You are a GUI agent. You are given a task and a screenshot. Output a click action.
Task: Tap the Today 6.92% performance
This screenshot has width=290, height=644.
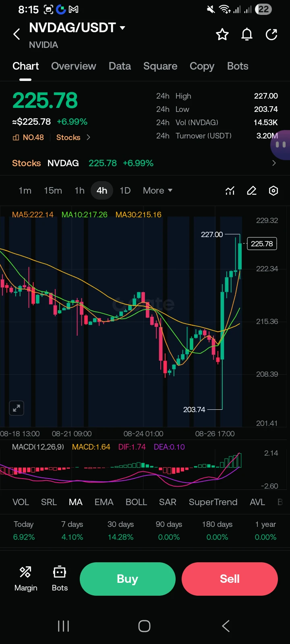pyautogui.click(x=24, y=530)
